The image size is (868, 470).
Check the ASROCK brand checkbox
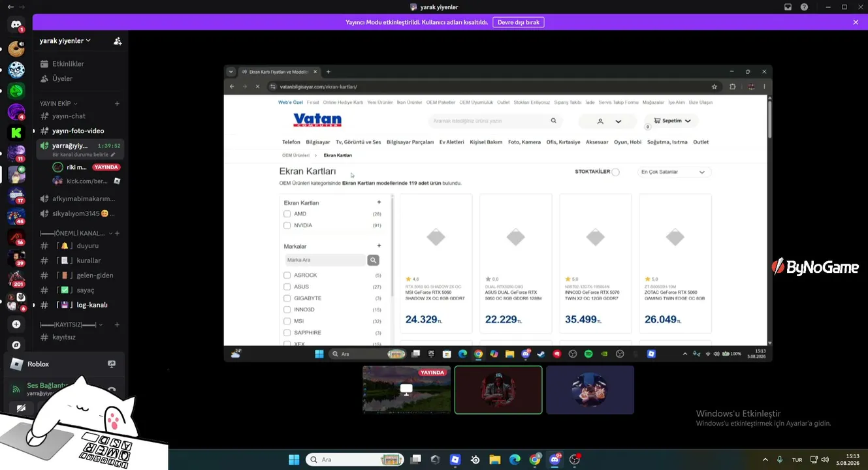click(287, 275)
